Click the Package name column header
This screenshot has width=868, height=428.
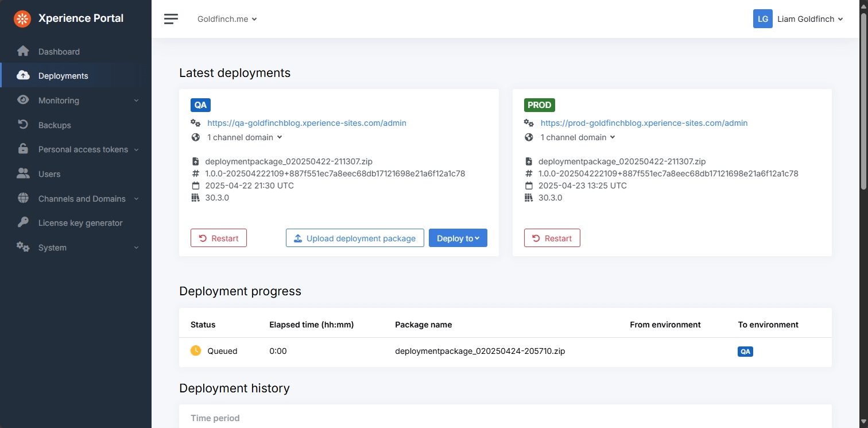click(424, 325)
